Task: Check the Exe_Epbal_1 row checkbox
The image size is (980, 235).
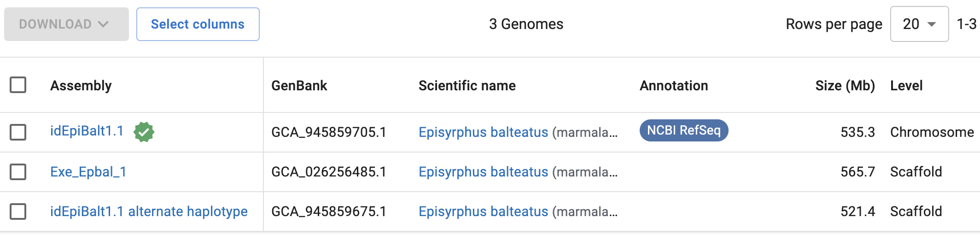Action: click(x=18, y=172)
